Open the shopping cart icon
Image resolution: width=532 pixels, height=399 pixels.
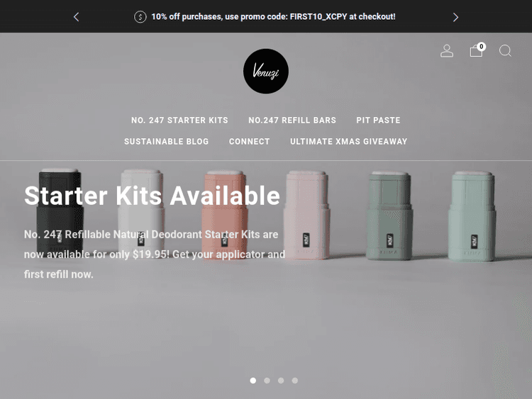476,51
